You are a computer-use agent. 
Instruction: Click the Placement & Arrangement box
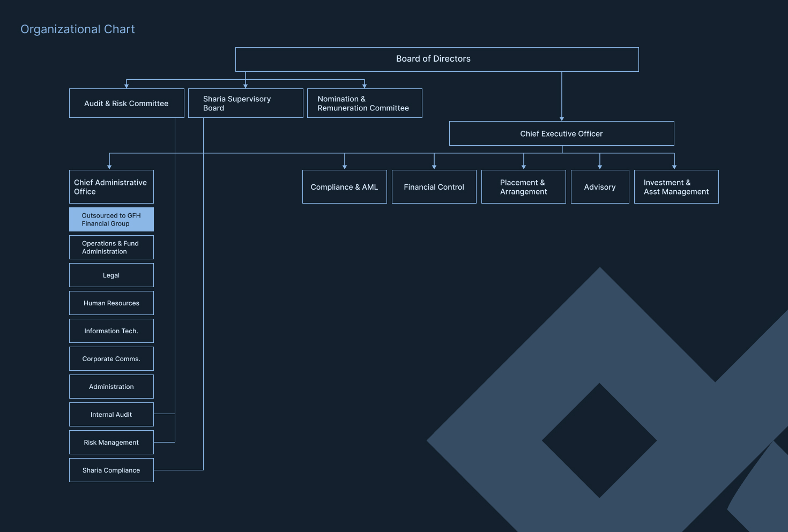click(x=523, y=187)
